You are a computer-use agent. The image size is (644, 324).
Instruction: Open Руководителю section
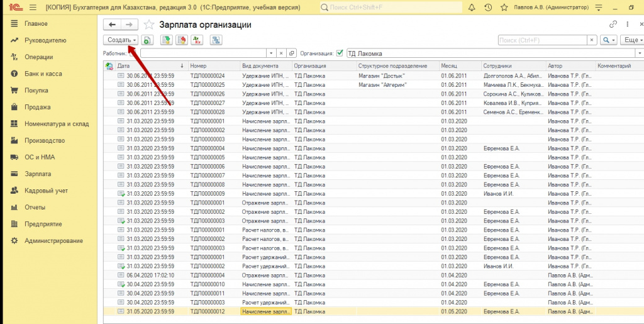[45, 40]
